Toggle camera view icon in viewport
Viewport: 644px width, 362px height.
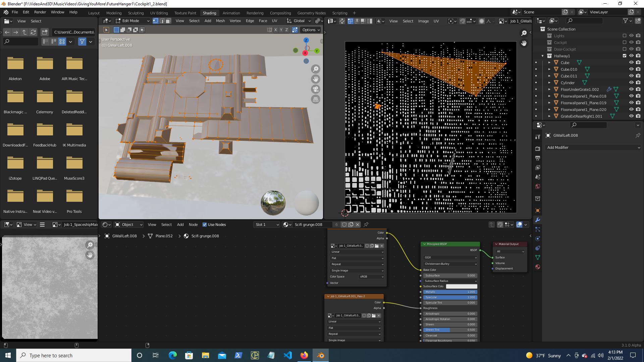pos(316,89)
